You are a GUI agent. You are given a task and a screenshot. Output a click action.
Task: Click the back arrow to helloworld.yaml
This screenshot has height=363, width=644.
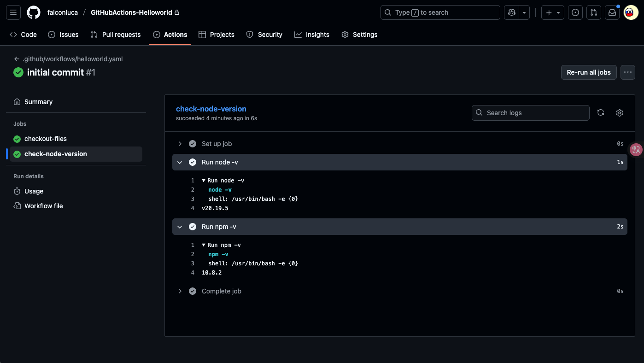point(17,59)
